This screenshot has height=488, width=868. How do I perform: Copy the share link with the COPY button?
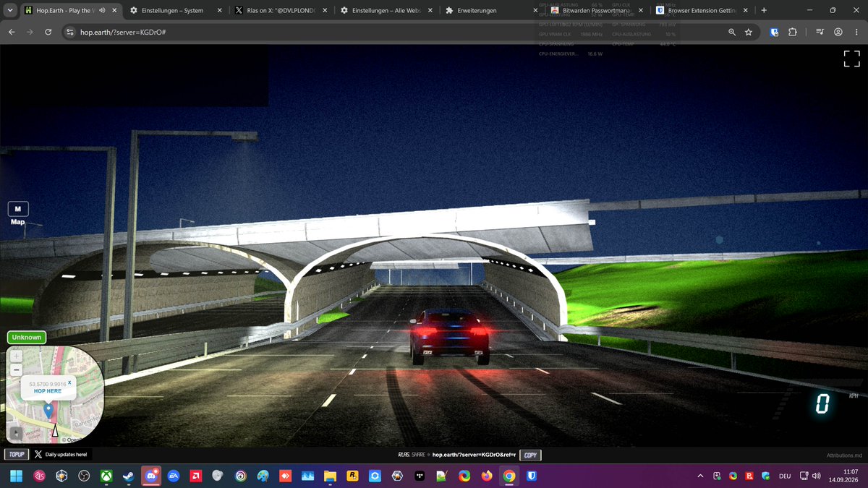[530, 455]
